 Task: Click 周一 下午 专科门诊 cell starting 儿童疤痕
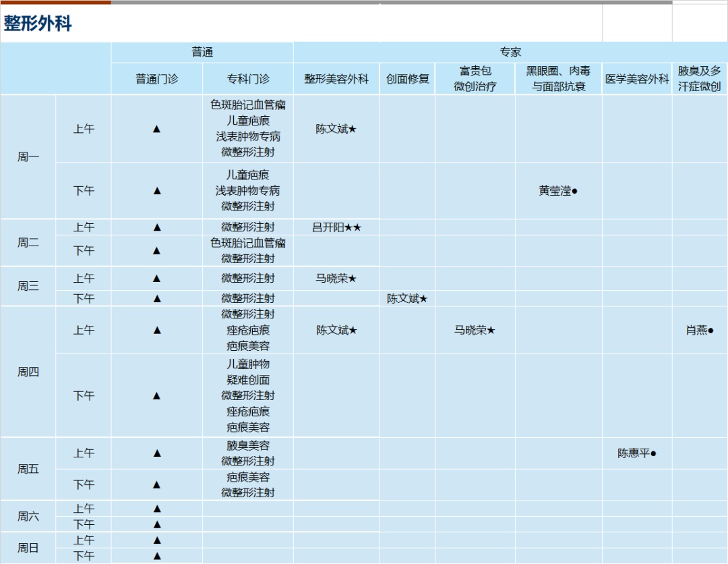[x=248, y=190]
